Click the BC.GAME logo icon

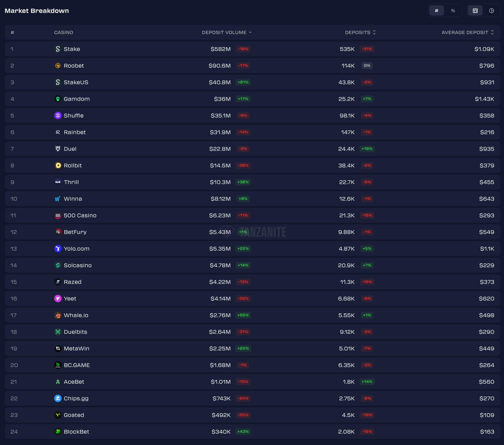tap(58, 365)
